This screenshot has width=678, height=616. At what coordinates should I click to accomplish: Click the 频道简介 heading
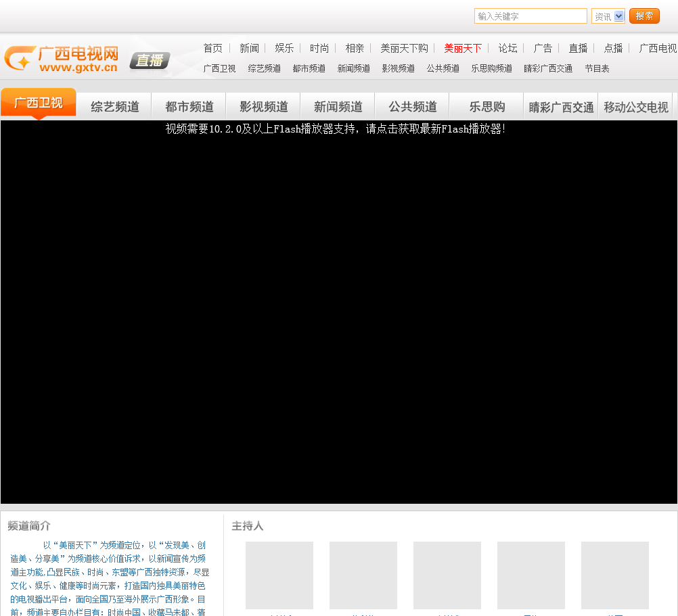(29, 525)
